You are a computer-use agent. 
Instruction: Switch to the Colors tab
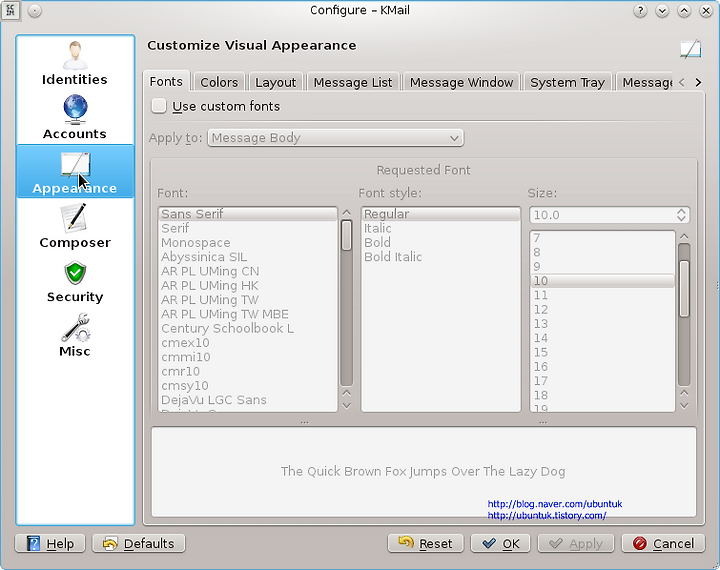click(x=219, y=82)
